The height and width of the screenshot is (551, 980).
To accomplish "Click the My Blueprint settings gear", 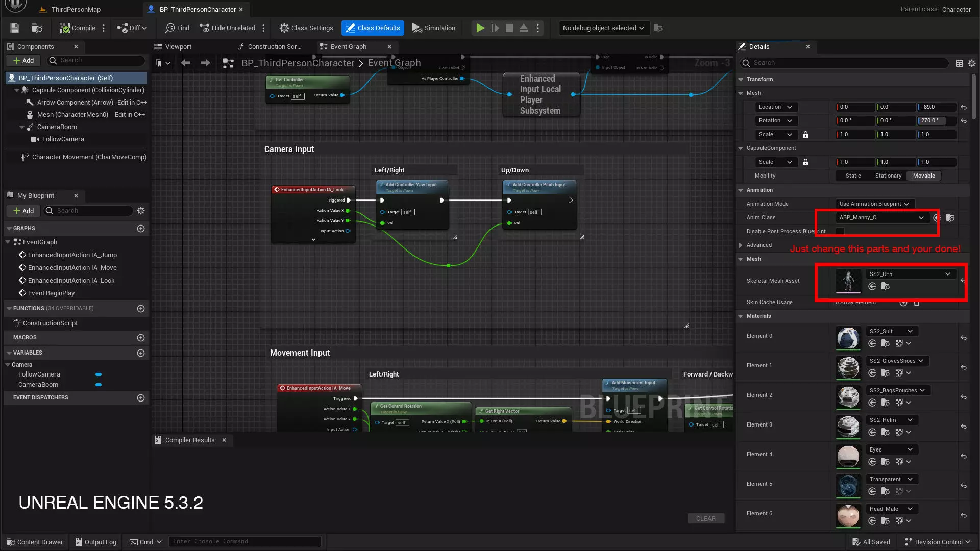I will click(x=141, y=211).
